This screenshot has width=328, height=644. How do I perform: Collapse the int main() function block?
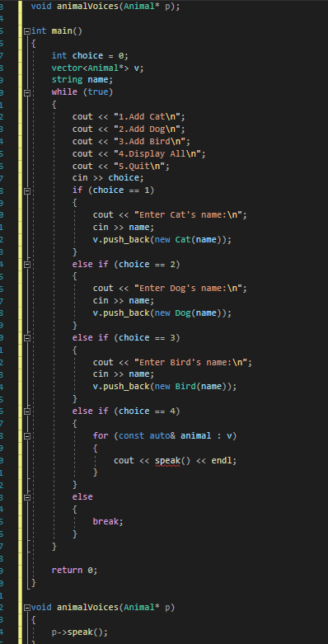click(27, 31)
